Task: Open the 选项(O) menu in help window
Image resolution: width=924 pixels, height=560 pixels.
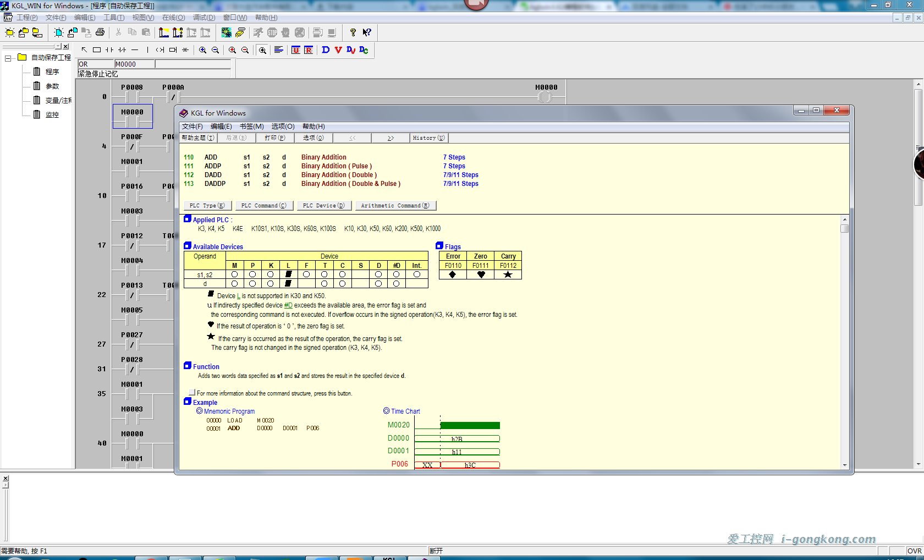Action: pos(283,127)
